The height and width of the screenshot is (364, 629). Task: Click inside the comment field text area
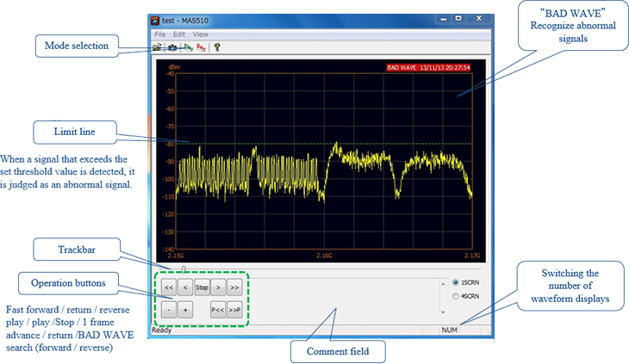tap(344, 298)
